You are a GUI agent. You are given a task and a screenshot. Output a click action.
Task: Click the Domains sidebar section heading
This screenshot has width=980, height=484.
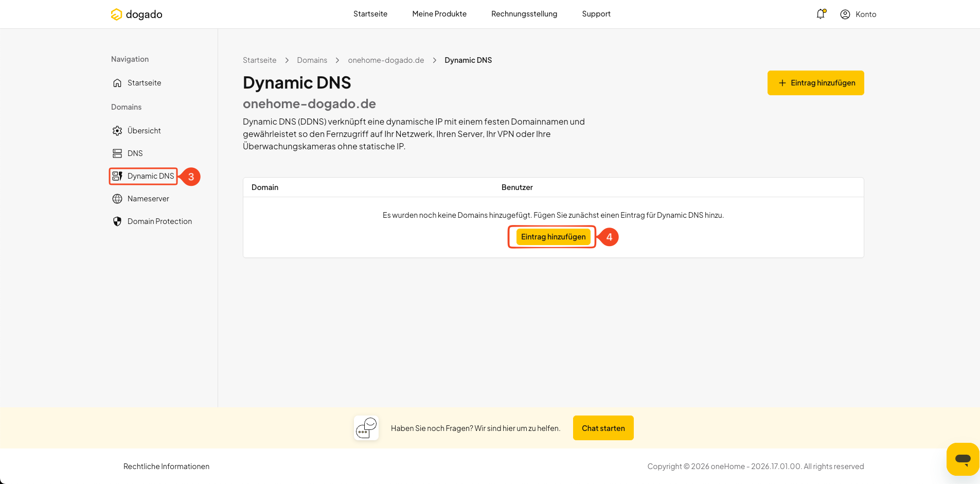pyautogui.click(x=126, y=107)
